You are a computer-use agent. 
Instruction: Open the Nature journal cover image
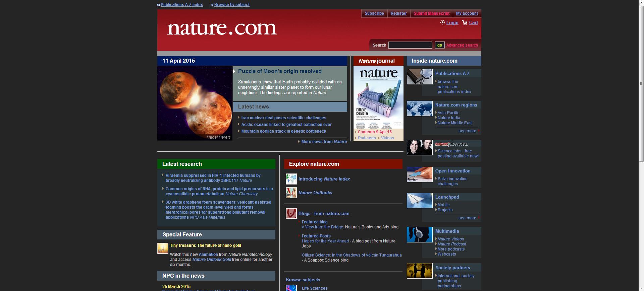coord(378,97)
